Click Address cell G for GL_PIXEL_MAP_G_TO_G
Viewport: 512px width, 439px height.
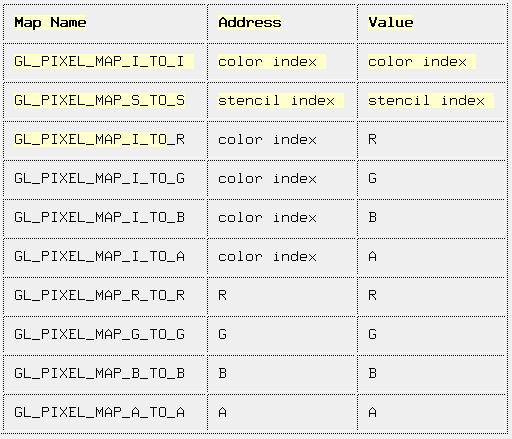(222, 334)
